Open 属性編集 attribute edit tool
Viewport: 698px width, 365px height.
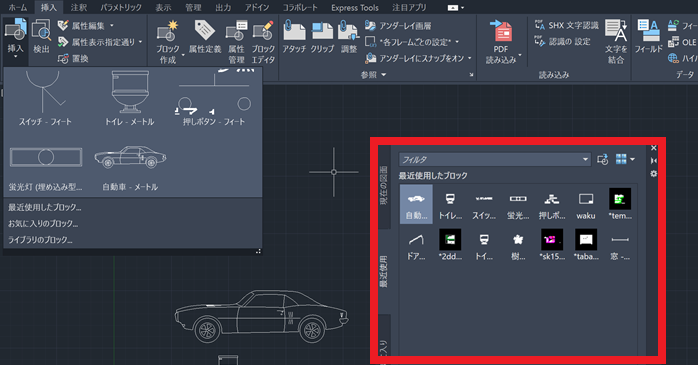coord(82,26)
